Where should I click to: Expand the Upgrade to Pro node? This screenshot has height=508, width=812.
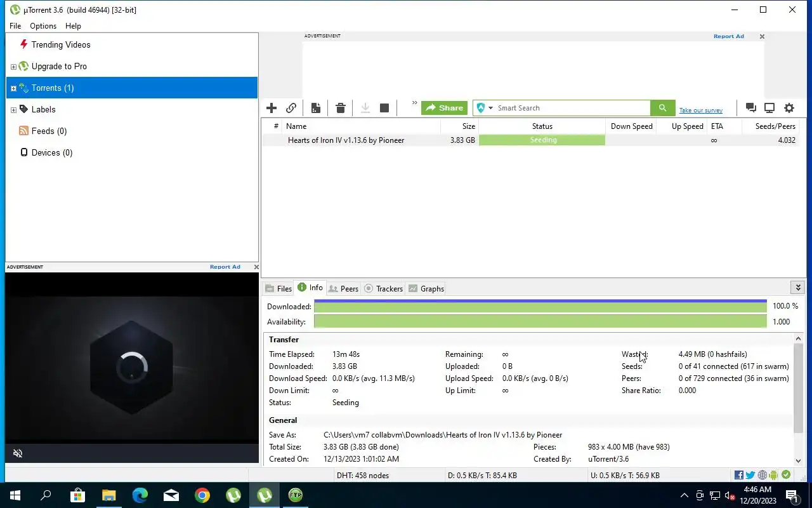click(x=13, y=67)
